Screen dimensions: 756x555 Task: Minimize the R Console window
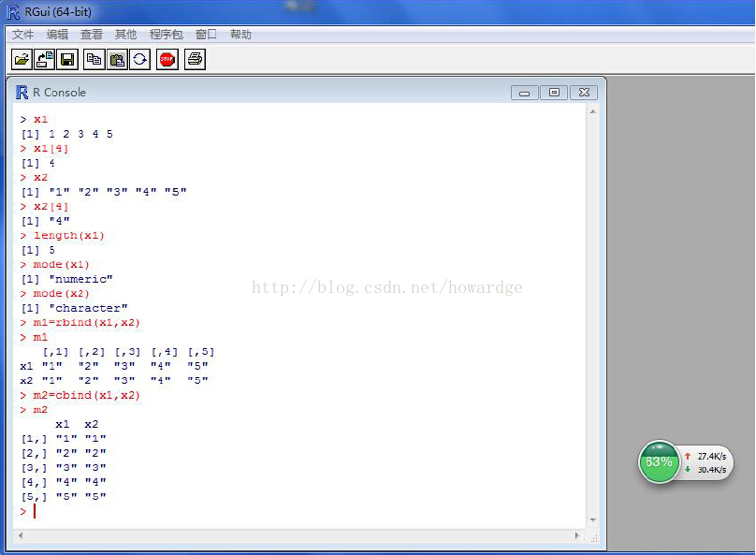point(525,93)
